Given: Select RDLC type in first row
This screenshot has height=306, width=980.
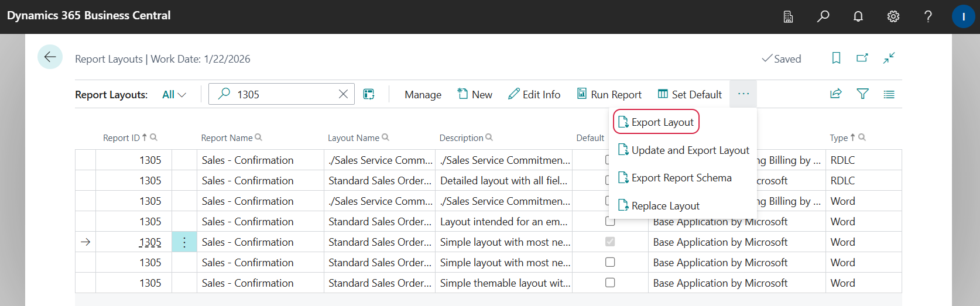Looking at the screenshot, I should [842, 160].
